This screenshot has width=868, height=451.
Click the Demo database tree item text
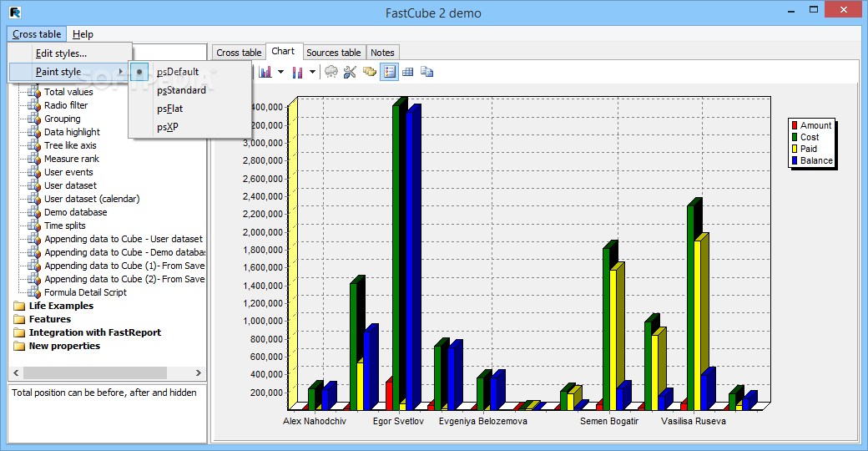coord(76,212)
